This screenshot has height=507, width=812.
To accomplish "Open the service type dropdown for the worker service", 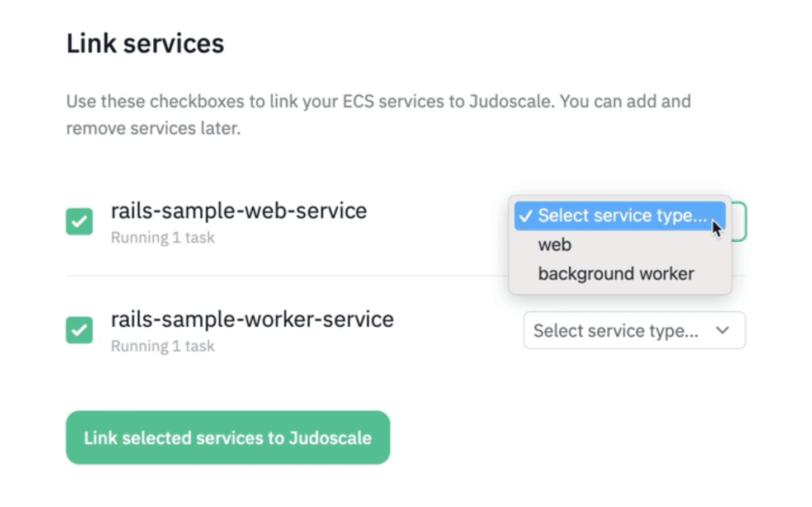I will click(x=634, y=330).
